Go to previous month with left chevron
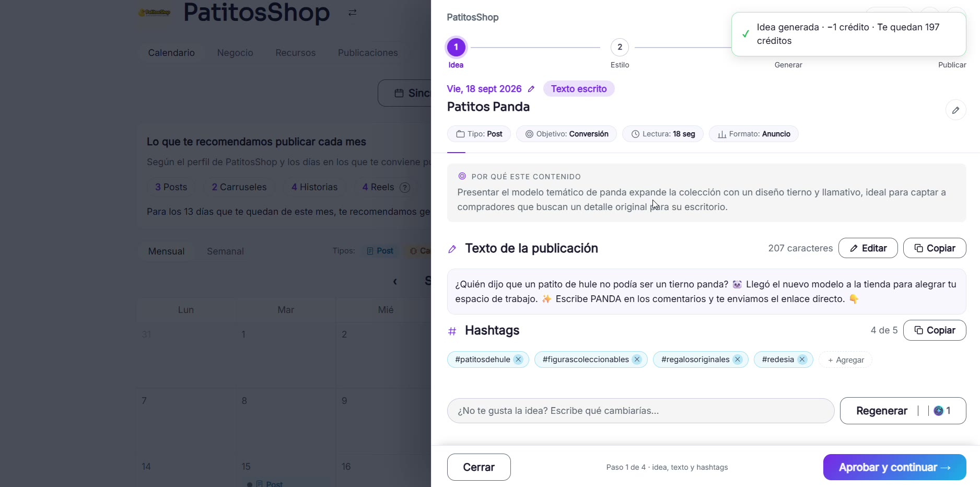The height and width of the screenshot is (487, 980). [395, 282]
